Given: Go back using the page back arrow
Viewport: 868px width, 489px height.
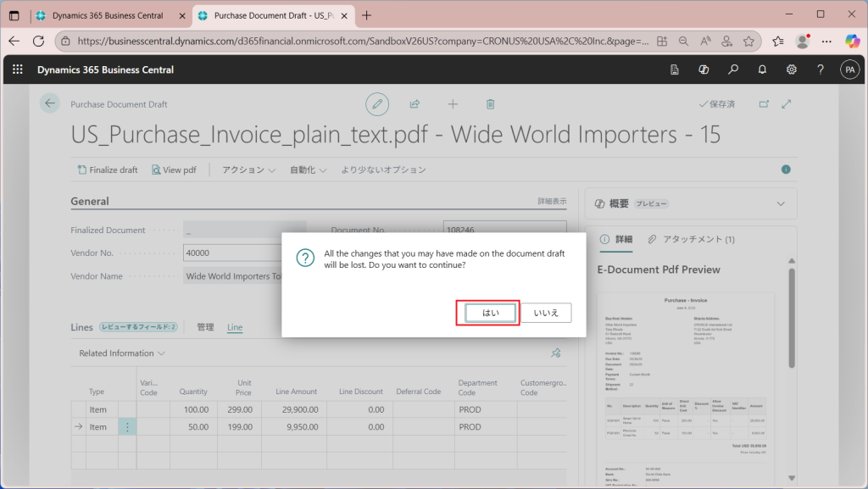Looking at the screenshot, I should click(x=50, y=103).
